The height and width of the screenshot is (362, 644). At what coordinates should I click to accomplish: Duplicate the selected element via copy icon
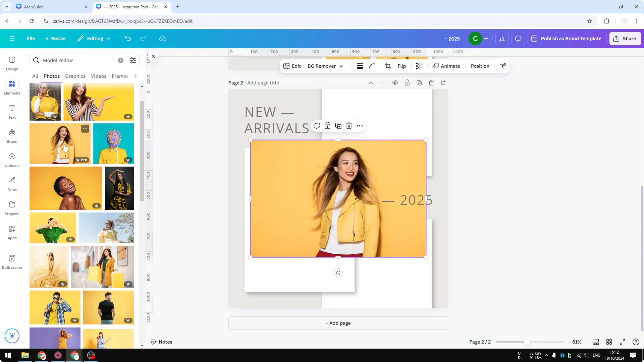(338, 126)
